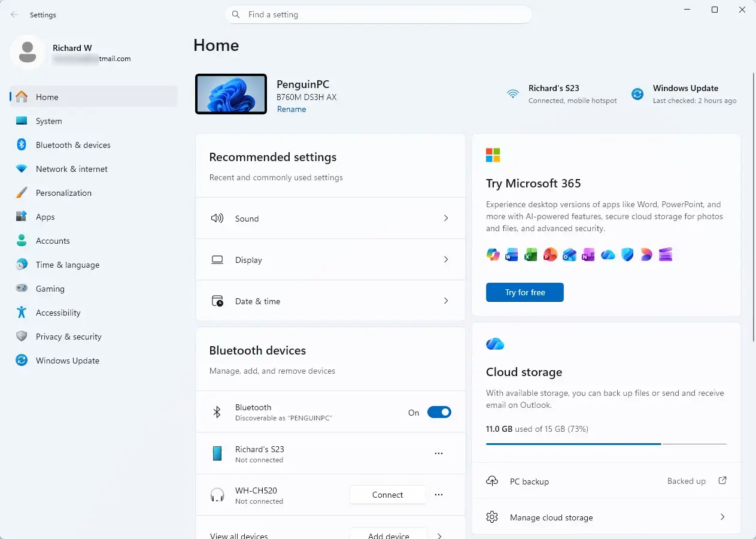Click the Sound speaker icon
This screenshot has width=756, height=539.
click(217, 218)
